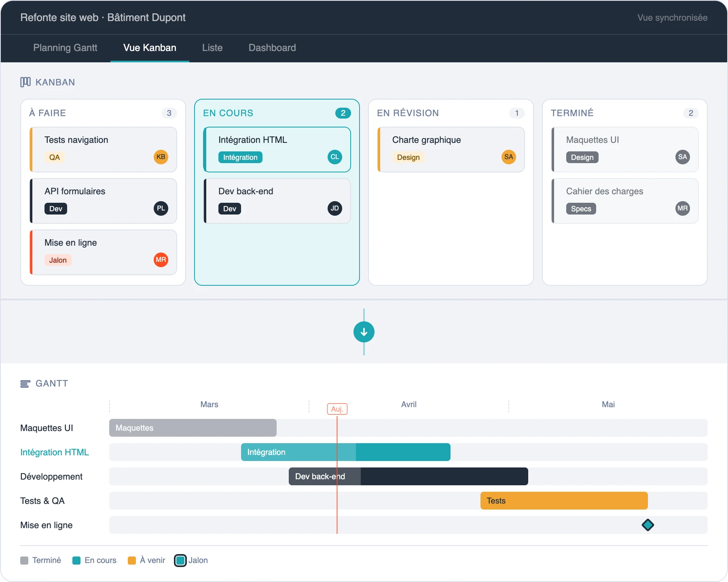Open the Cahier des charges card
Image resolution: width=728 pixels, height=582 pixels.
pyautogui.click(x=624, y=201)
